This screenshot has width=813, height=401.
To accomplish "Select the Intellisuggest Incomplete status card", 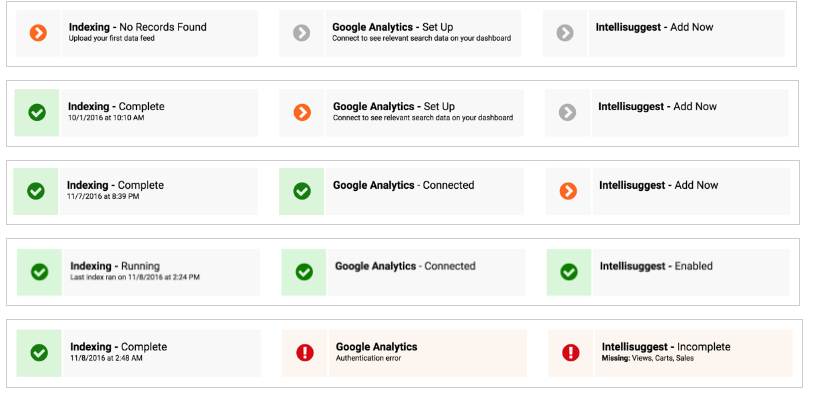I will [x=691, y=352].
